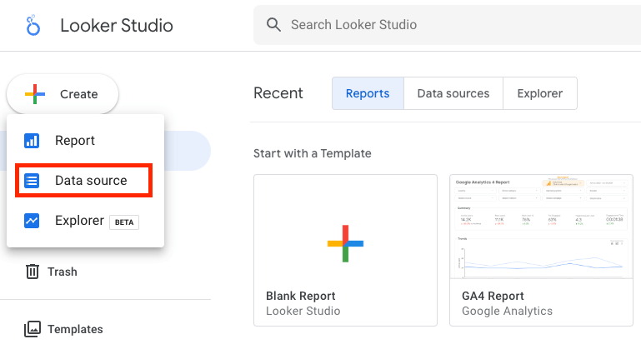Click the Recent heading
This screenshot has height=364, width=641.
pos(278,93)
